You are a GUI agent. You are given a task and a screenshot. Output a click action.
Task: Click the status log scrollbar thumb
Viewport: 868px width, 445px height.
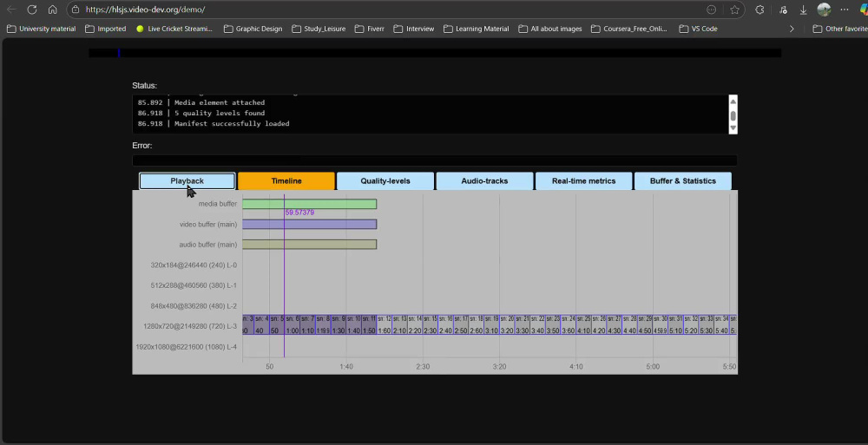[x=733, y=115]
